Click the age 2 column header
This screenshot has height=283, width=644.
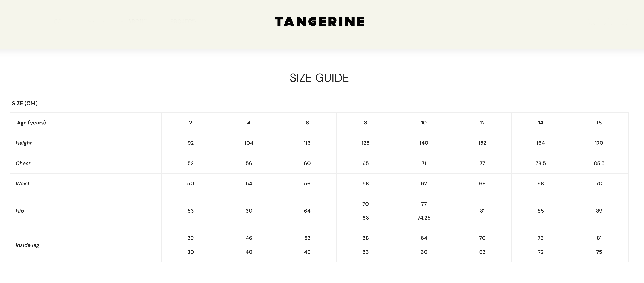(191, 123)
